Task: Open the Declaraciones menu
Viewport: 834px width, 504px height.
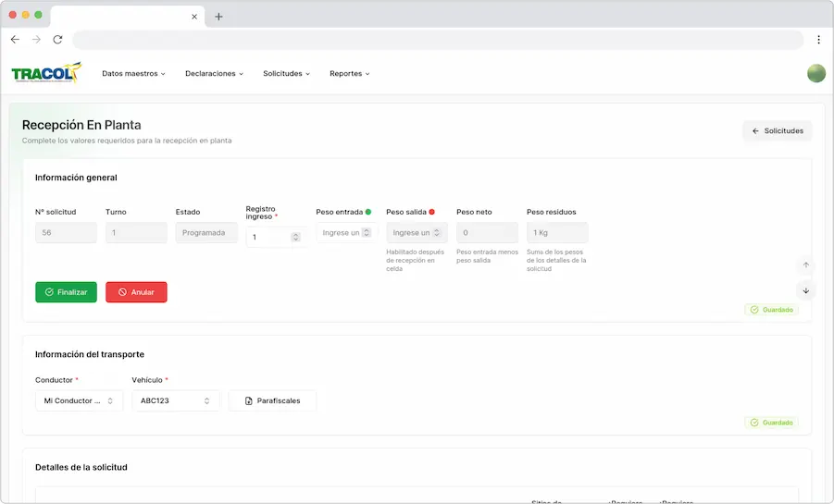Action: (214, 74)
